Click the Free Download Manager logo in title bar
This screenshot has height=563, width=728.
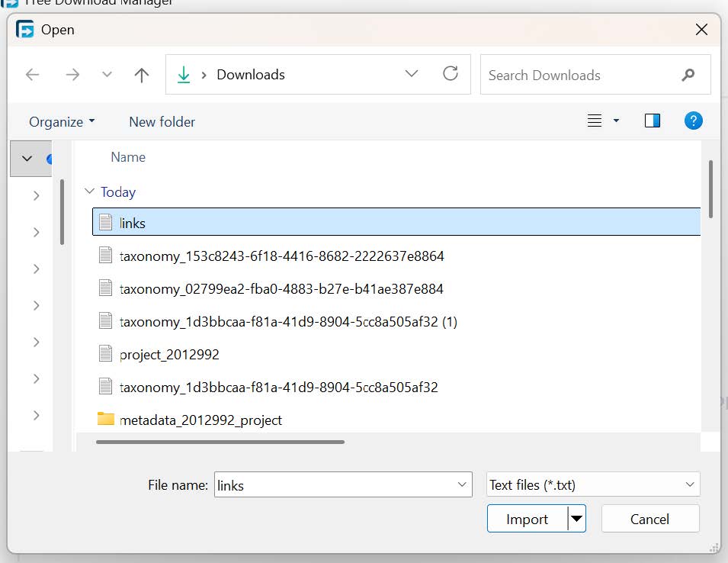point(24,29)
